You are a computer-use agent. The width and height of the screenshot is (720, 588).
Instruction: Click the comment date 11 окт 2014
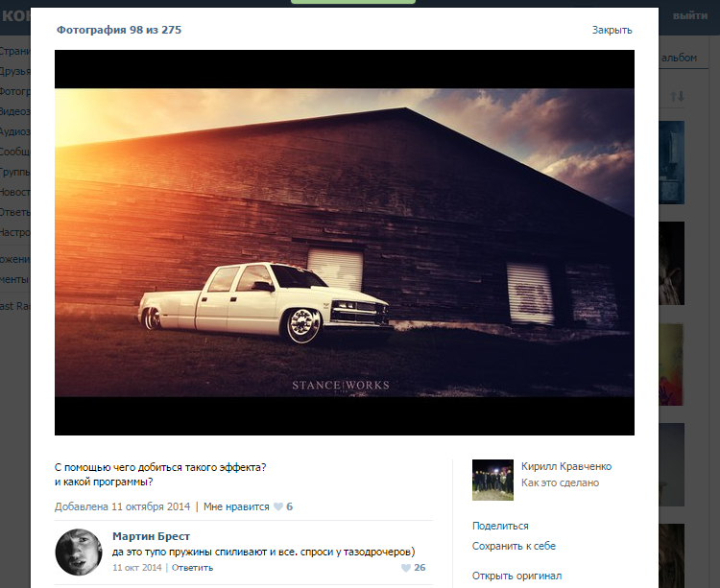138,568
